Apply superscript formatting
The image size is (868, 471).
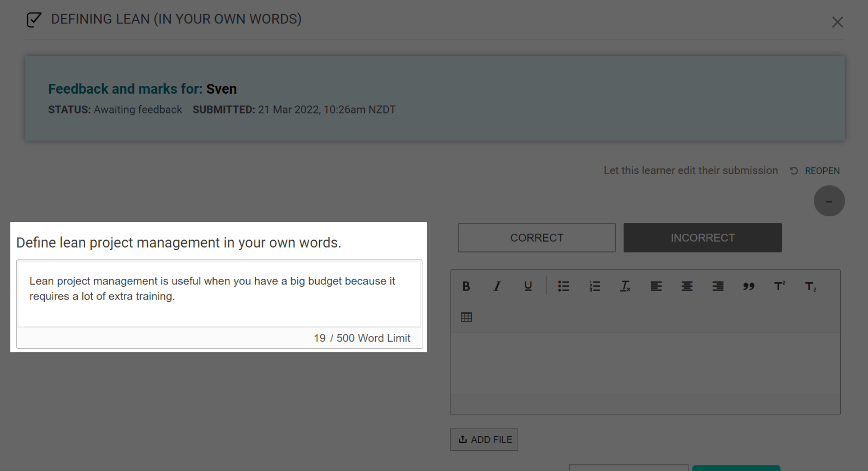780,286
